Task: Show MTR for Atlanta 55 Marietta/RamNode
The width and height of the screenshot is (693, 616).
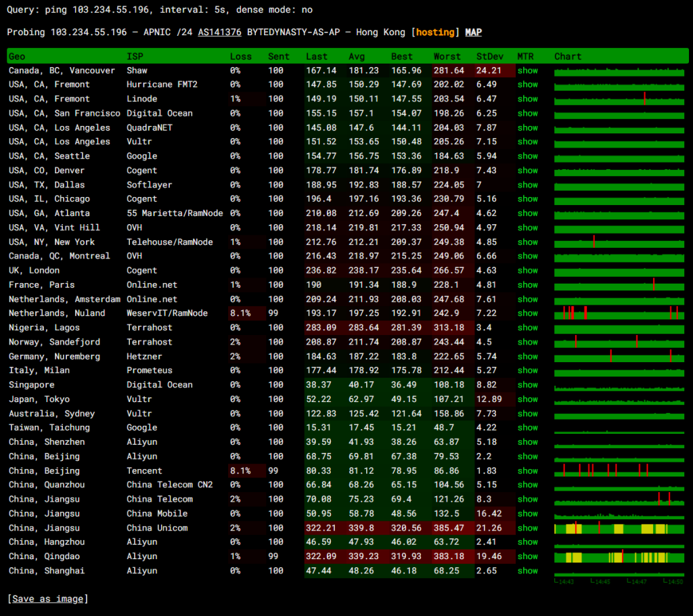Action: pyautogui.click(x=528, y=213)
